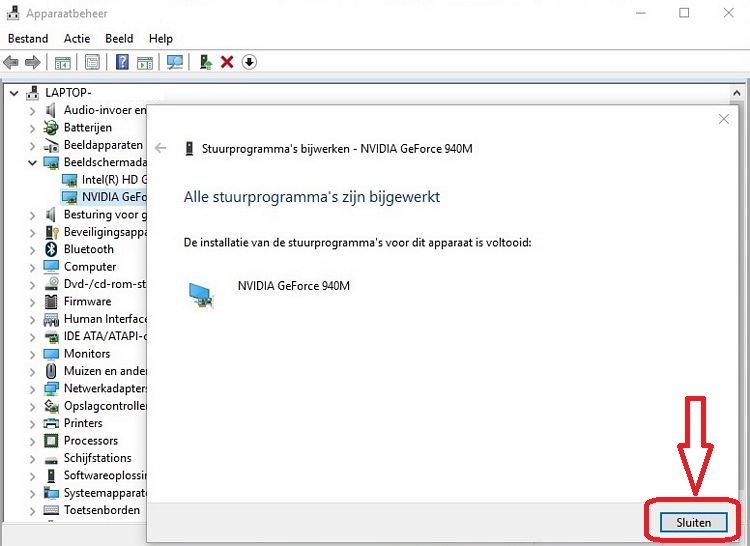The image size is (750, 546).
Task: Click show/hide console tree toolbar icon
Action: click(63, 62)
